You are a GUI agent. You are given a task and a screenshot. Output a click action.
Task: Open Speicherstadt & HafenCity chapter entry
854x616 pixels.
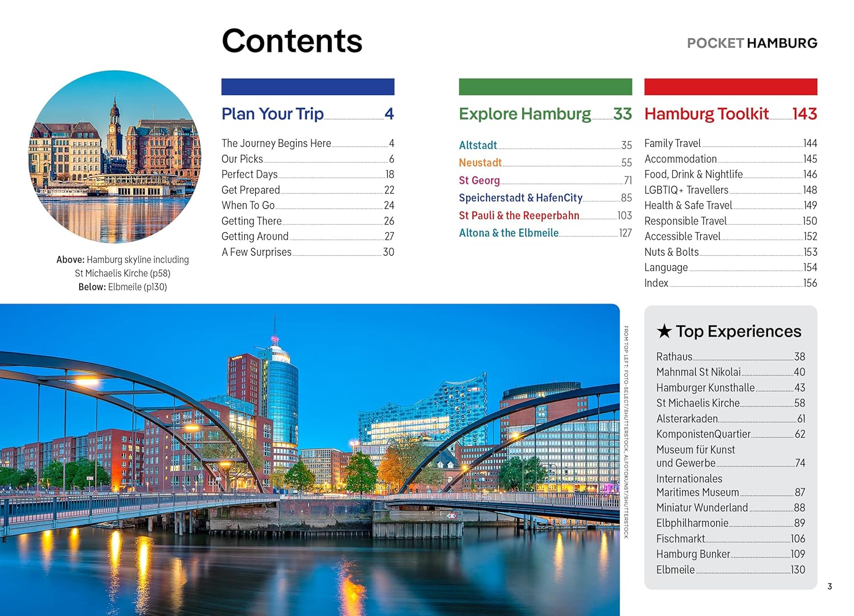pyautogui.click(x=520, y=198)
